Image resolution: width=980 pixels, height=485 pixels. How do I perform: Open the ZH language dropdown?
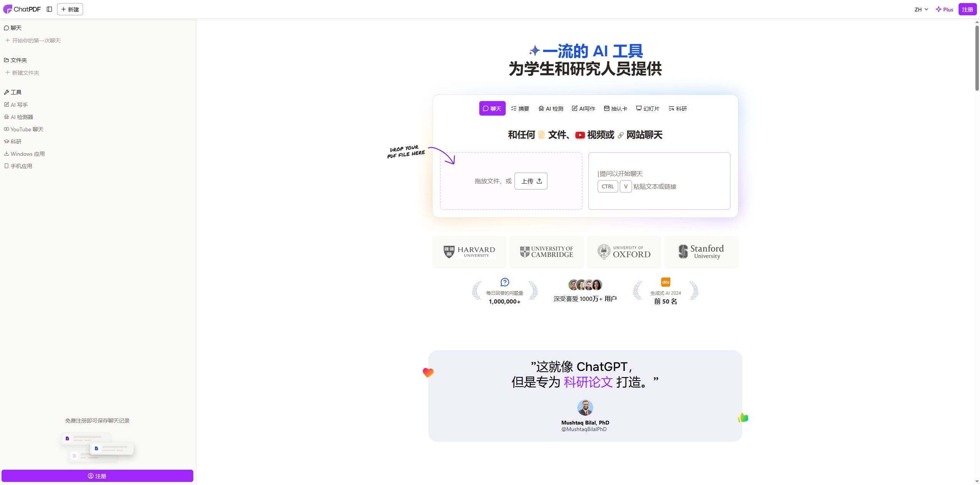click(921, 10)
